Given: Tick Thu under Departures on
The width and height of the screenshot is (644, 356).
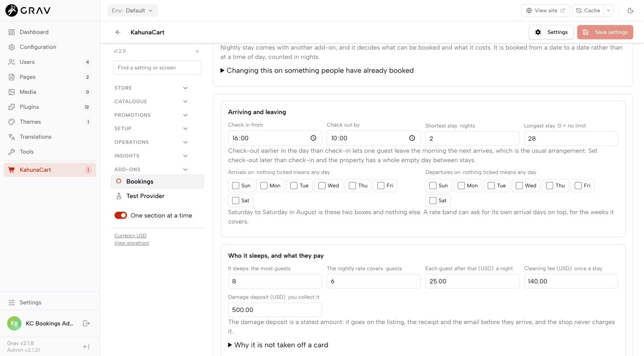Looking at the screenshot, I should point(550,186).
